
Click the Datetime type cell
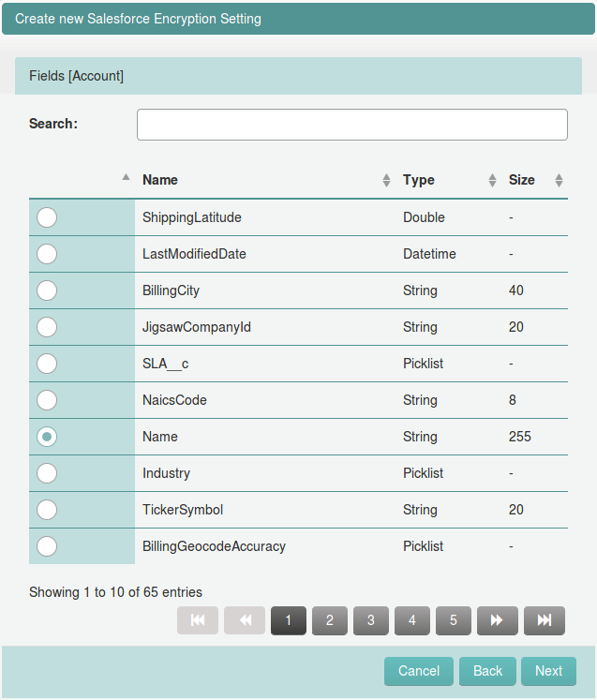click(429, 254)
